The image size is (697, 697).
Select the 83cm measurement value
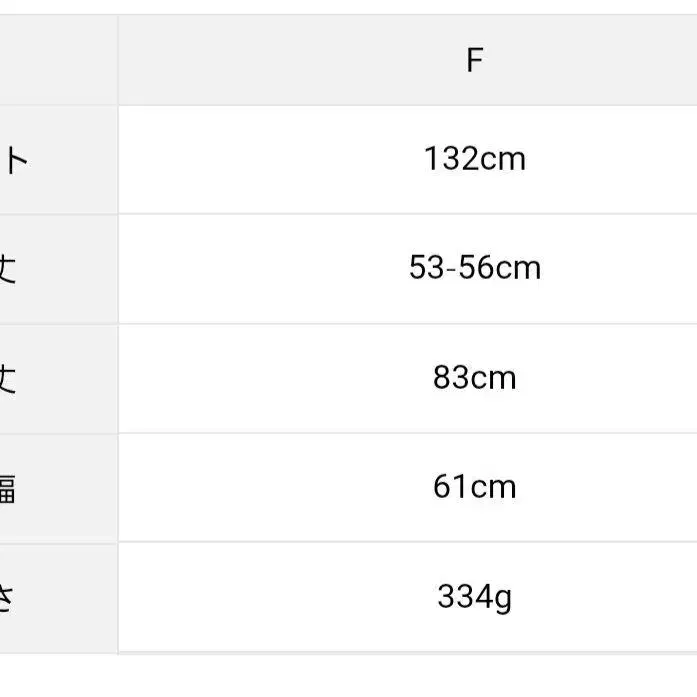pos(474,378)
